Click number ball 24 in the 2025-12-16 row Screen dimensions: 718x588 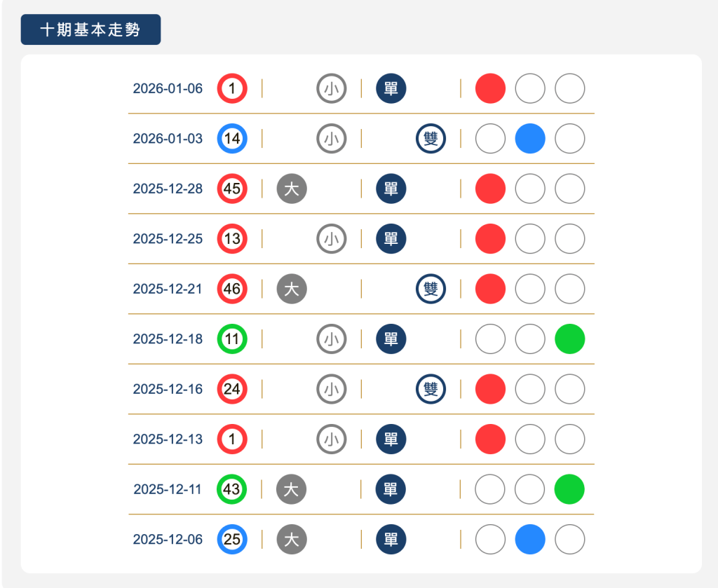coord(232,389)
